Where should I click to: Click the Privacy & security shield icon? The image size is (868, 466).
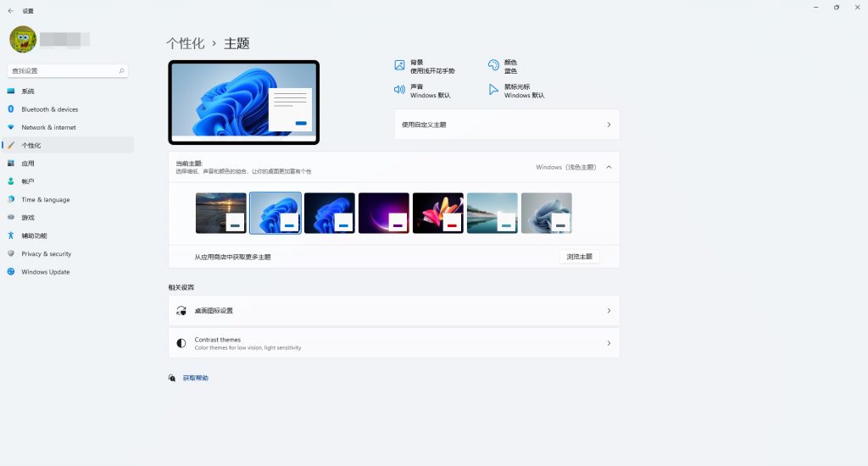pos(10,253)
